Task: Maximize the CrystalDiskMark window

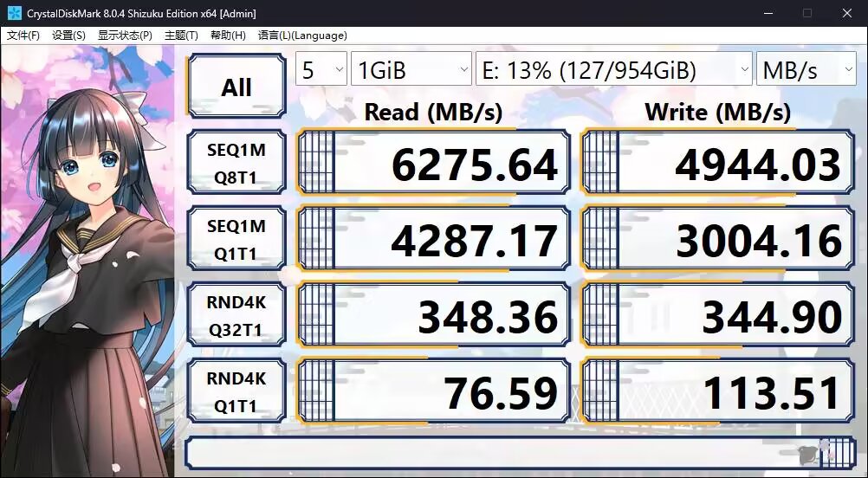Action: coord(807,13)
